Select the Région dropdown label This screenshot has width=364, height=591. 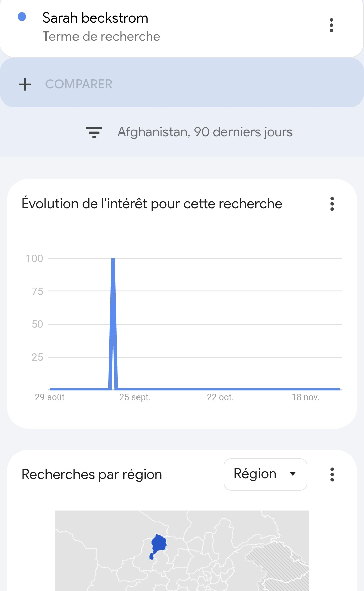(255, 474)
